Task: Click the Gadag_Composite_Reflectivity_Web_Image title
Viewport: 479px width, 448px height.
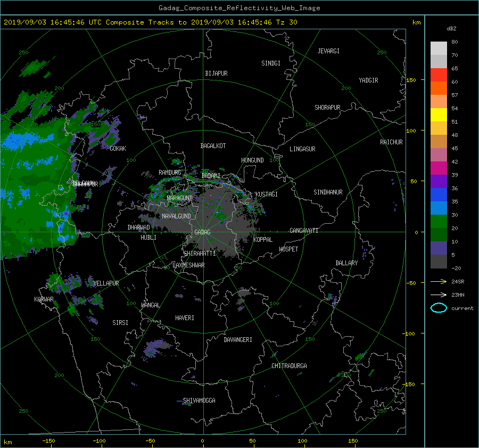Action: pos(239,8)
